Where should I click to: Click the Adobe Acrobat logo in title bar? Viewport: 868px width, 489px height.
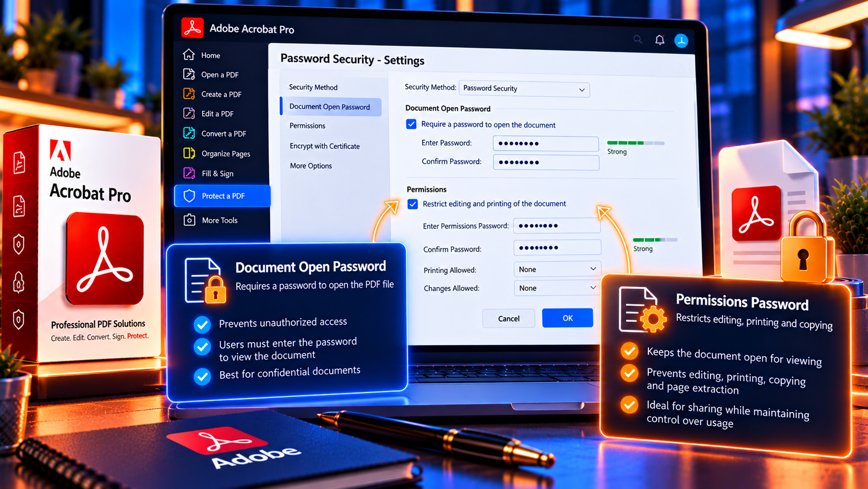point(193,28)
